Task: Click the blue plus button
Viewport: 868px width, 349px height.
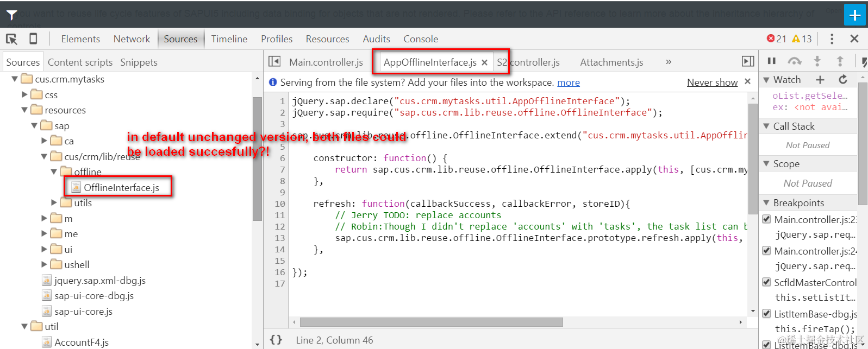Action: (x=854, y=15)
